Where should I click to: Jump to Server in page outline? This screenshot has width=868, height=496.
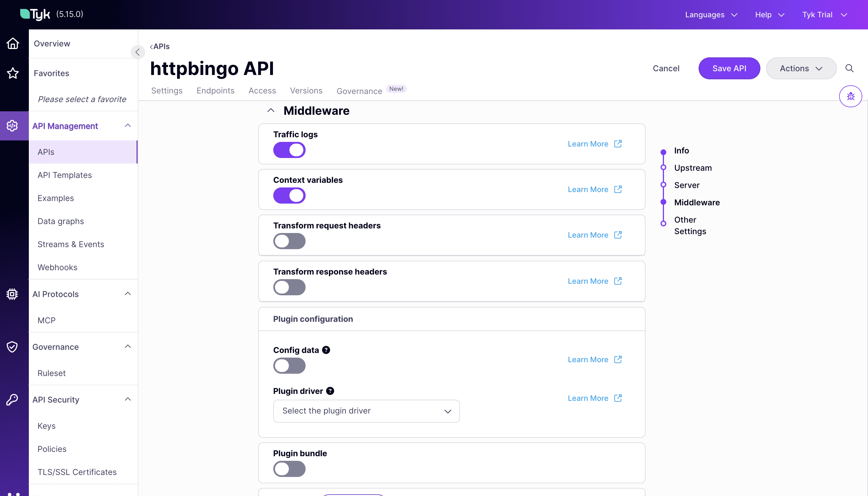coord(687,185)
